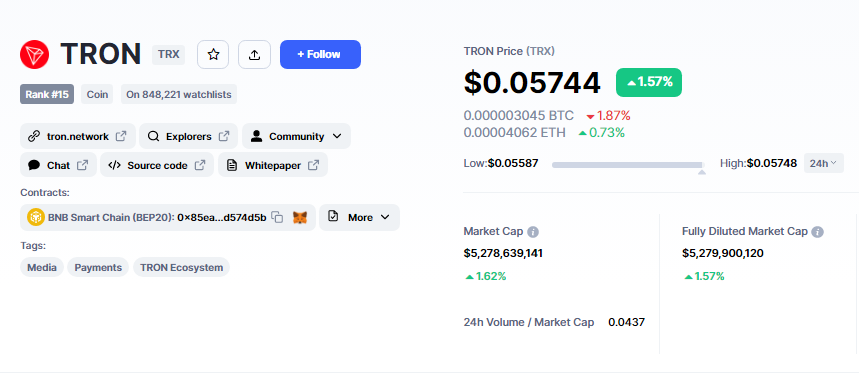The image size is (859, 379).
Task: Expand the Community dropdown
Action: click(296, 136)
